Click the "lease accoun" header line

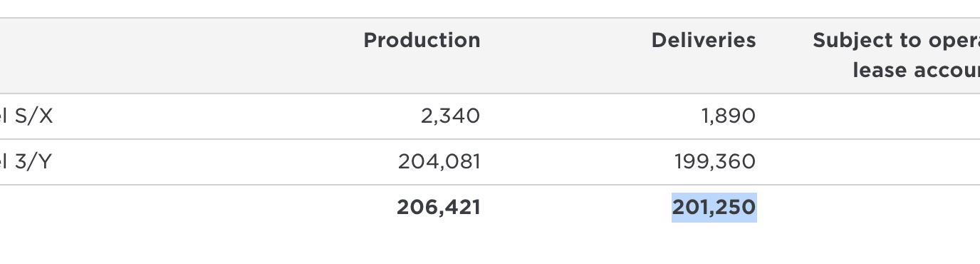coord(916,70)
